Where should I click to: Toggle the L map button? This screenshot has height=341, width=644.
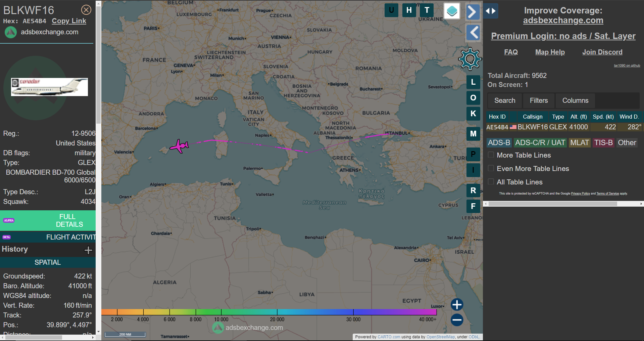point(473,82)
